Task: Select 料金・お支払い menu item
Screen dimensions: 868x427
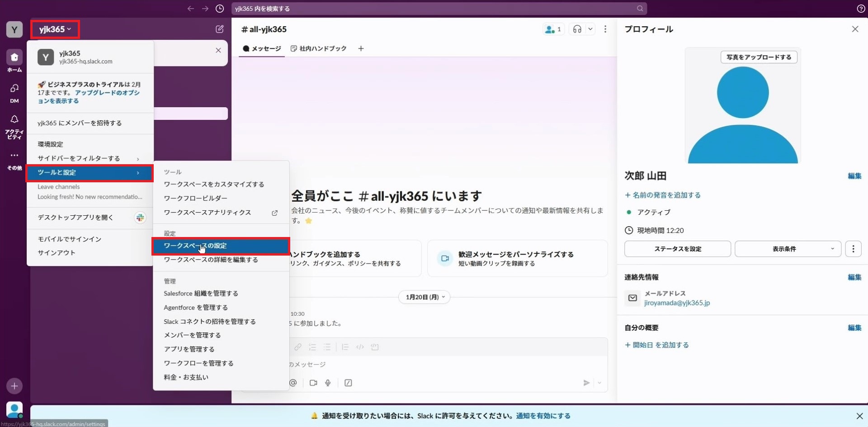Action: pos(221,377)
